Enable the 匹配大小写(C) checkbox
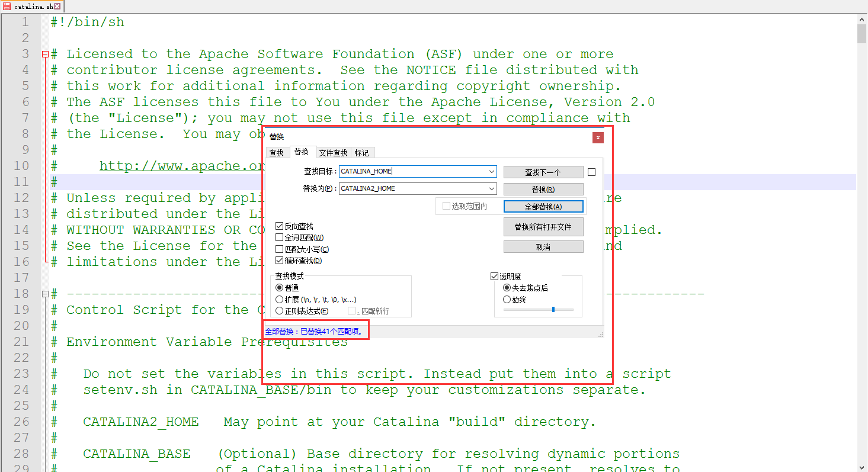Image resolution: width=868 pixels, height=472 pixels. tap(280, 249)
